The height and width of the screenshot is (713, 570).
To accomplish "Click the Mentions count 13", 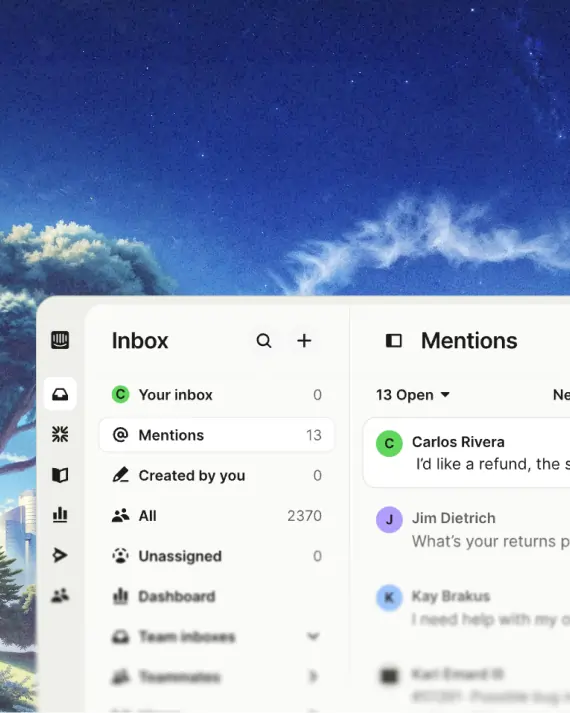I will [x=314, y=435].
